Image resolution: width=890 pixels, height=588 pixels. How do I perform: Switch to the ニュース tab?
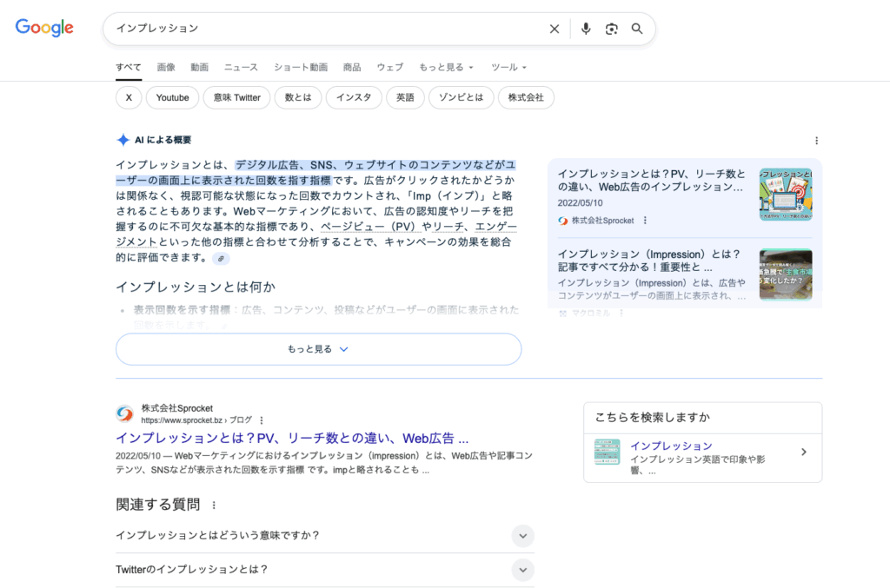241,67
